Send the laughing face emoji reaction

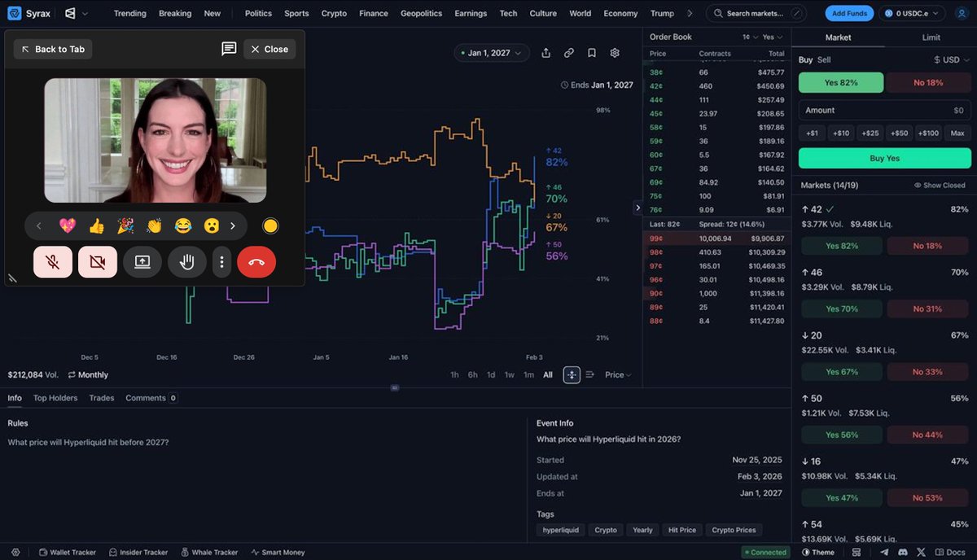(x=182, y=225)
